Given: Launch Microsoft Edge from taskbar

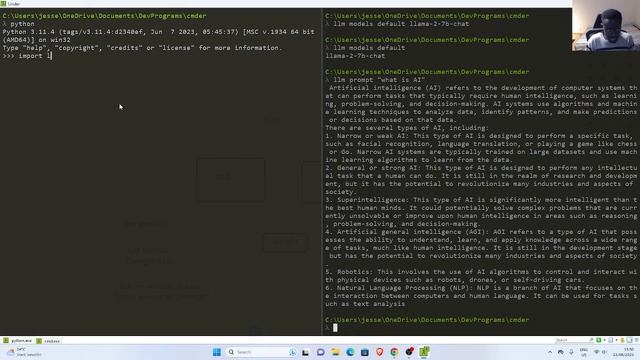Looking at the screenshot, I should (x=350, y=352).
